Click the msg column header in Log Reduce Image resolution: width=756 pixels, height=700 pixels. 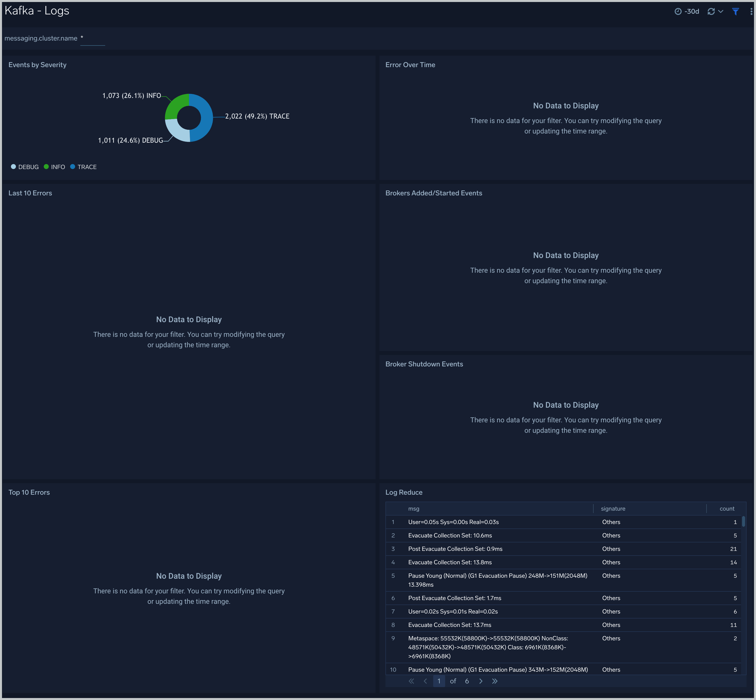(x=414, y=509)
